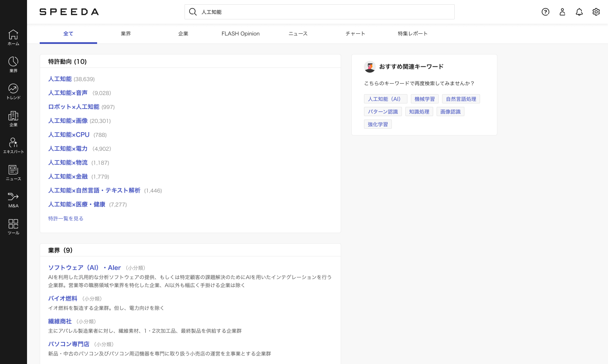
Task: Open the ホーム sidebar icon
Action: (x=14, y=38)
